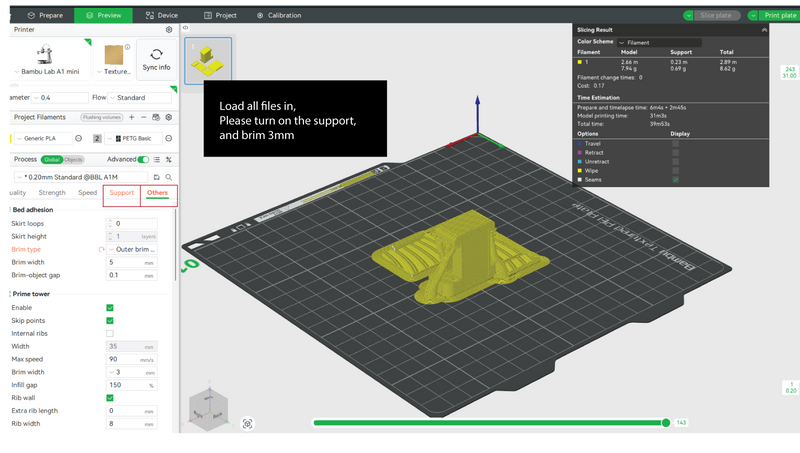Click the Sync info icon
Screen dimensions: 800x453
(x=157, y=54)
